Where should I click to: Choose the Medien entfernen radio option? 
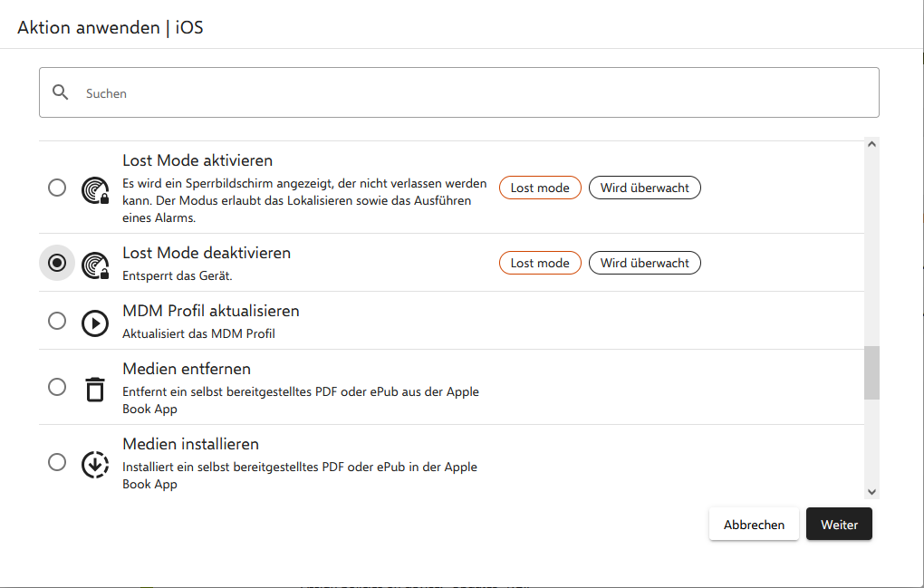click(x=57, y=387)
